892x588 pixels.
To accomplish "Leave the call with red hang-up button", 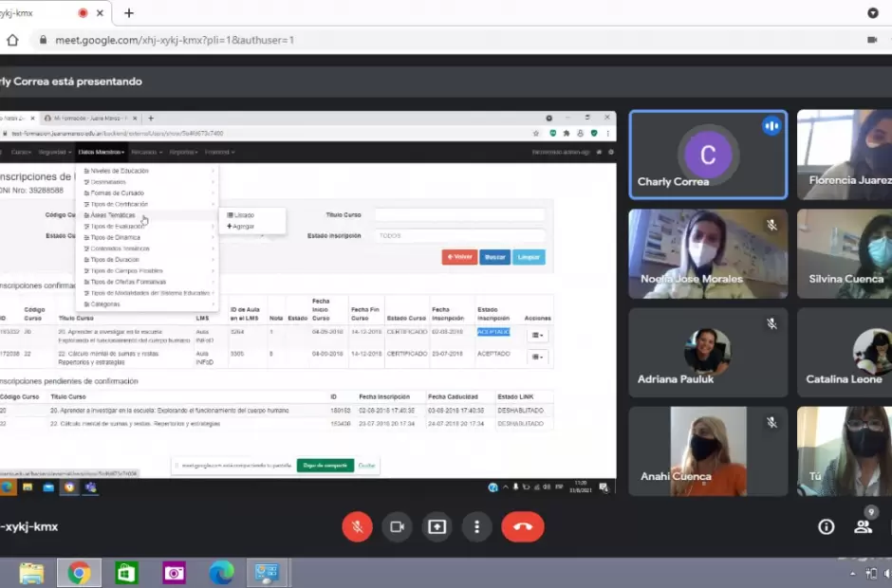I will tap(522, 526).
